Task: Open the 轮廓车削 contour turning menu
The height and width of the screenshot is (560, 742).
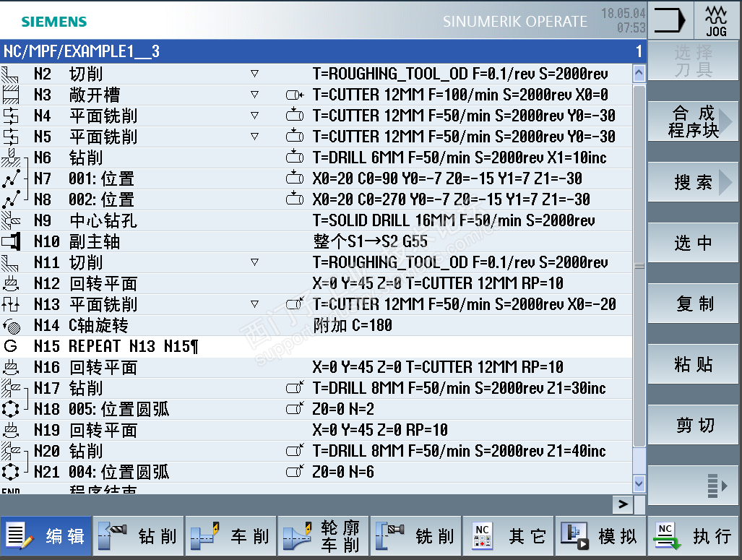Action: 323,536
